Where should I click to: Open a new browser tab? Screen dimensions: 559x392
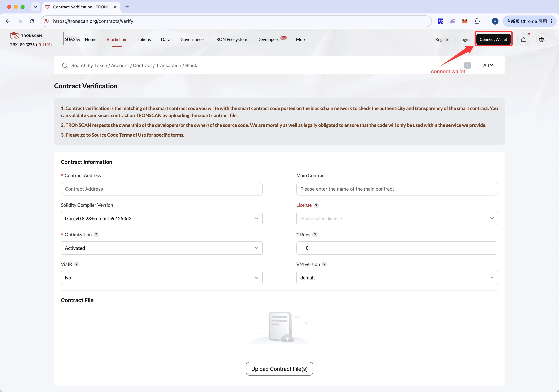[x=127, y=7]
